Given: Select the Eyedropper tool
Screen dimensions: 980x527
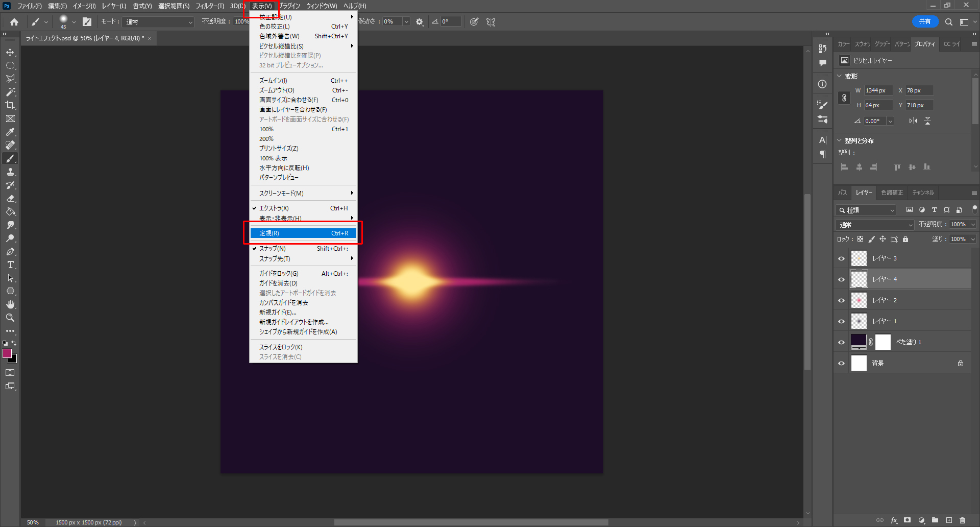Looking at the screenshot, I should [10, 132].
